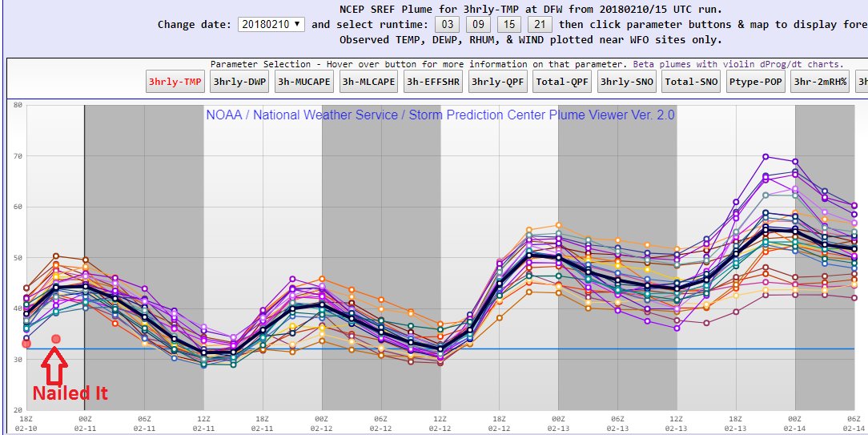Select the 3hrly-TMP parameter button
Image resolution: width=868 pixels, height=435 pixels.
[x=175, y=82]
